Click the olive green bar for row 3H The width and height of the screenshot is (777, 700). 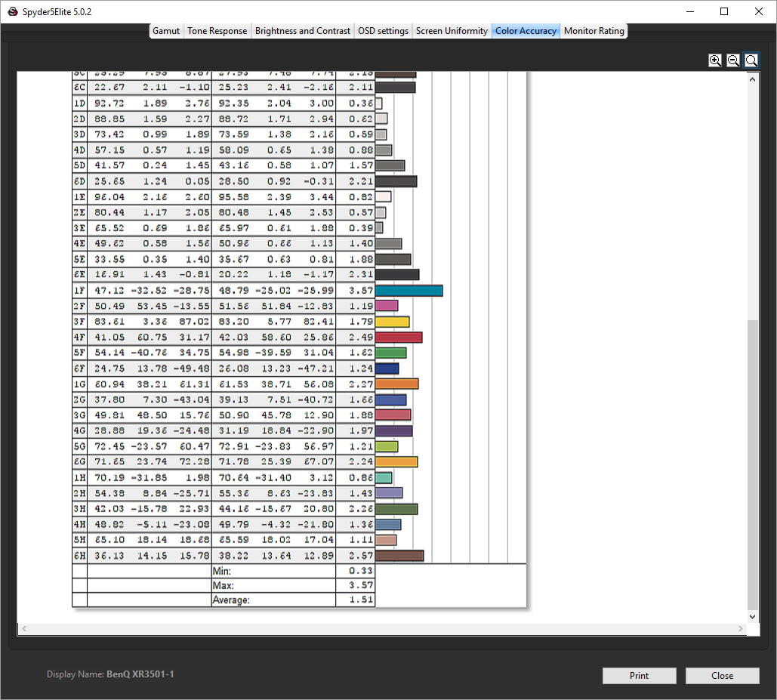coord(396,509)
